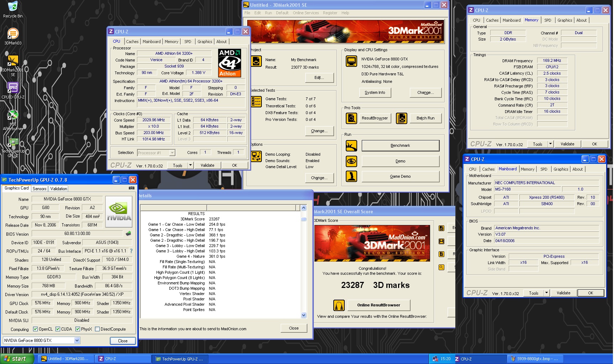This screenshot has height=364, width=614.
Task: Click the Game Demo button
Action: tap(401, 176)
